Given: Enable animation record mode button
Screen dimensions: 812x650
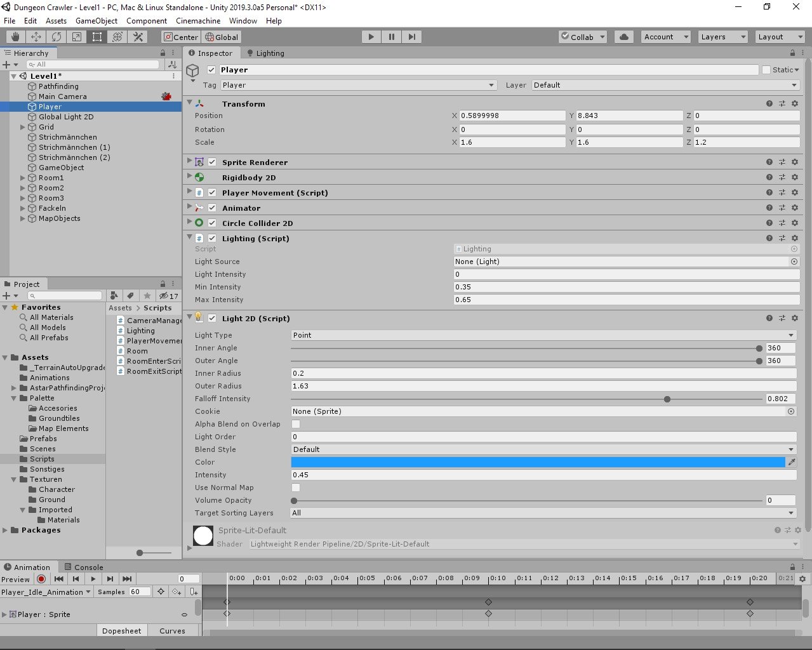Looking at the screenshot, I should 41,579.
